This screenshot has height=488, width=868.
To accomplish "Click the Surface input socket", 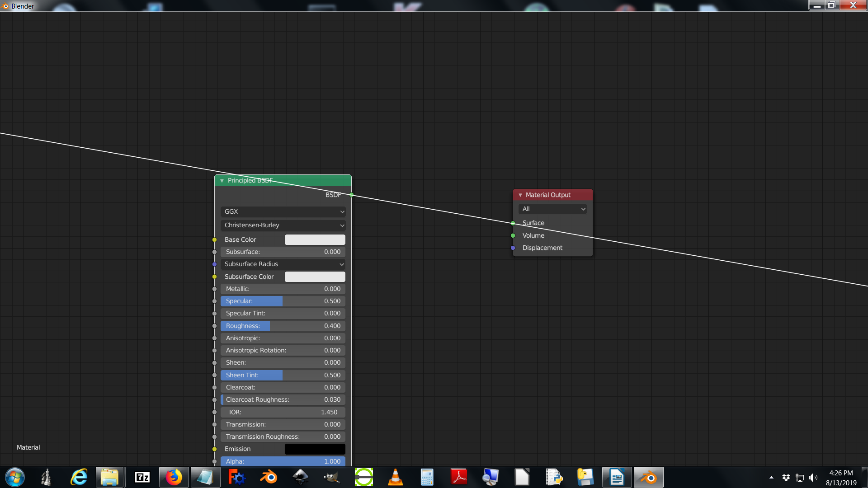I will point(513,223).
